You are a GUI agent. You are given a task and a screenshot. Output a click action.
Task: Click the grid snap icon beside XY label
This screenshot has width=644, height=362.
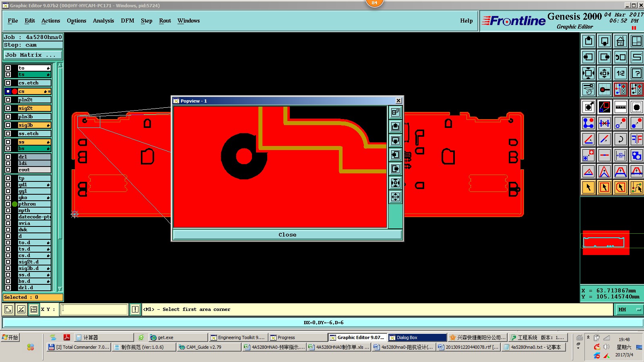click(x=34, y=309)
